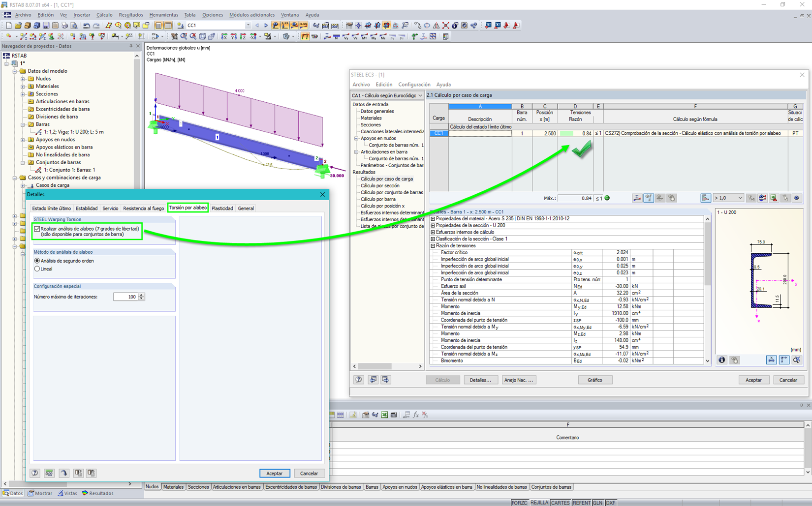Image resolution: width=812 pixels, height=506 pixels.
Task: Expand 'Esfuerzos internos de cálculo' row
Action: (x=433, y=232)
